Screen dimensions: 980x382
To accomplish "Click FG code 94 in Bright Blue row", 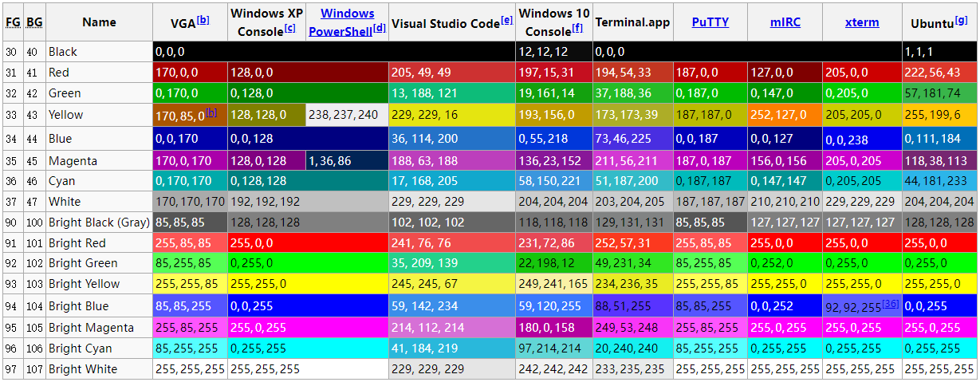I will click(12, 306).
